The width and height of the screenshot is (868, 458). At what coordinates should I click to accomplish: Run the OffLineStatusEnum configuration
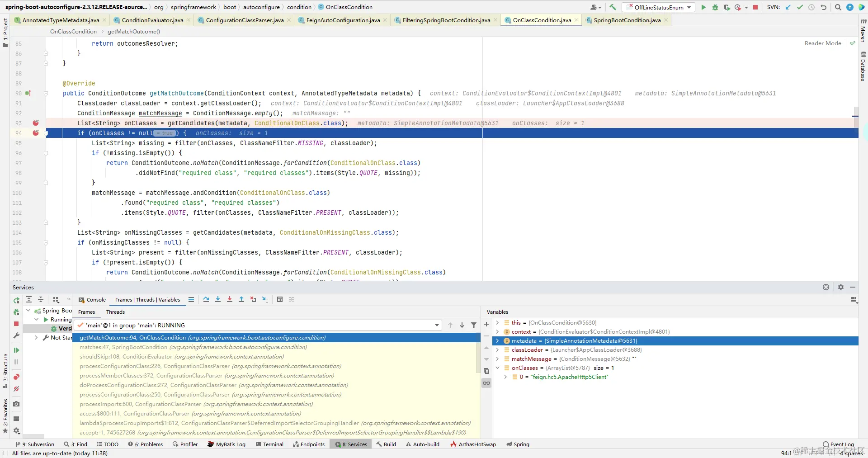point(703,7)
